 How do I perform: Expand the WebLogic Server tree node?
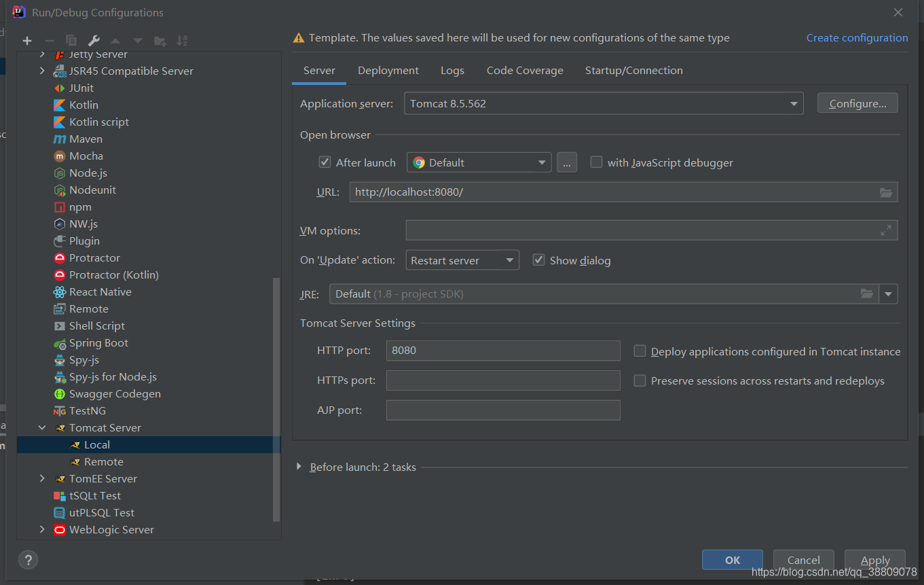coord(42,529)
